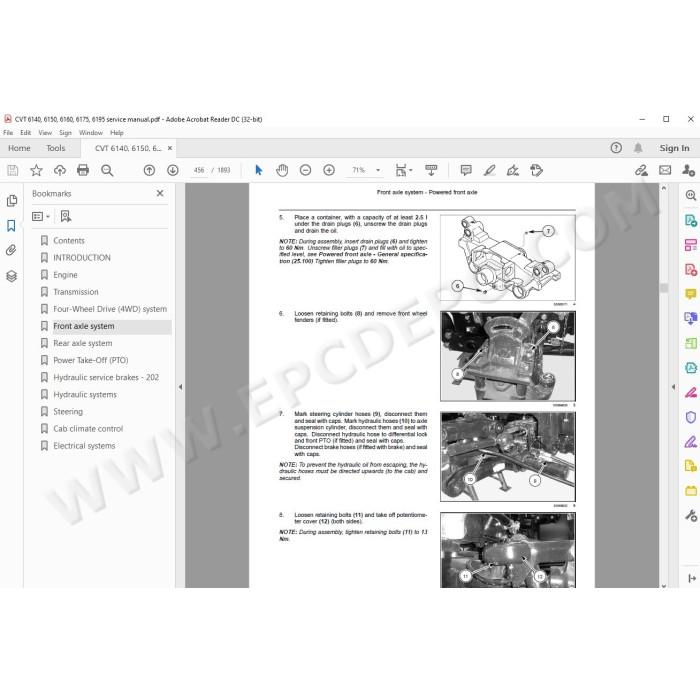Open Four-Wheel Drive (4WD) system bookmark
This screenshot has height=700, width=700.
pyautogui.click(x=110, y=309)
